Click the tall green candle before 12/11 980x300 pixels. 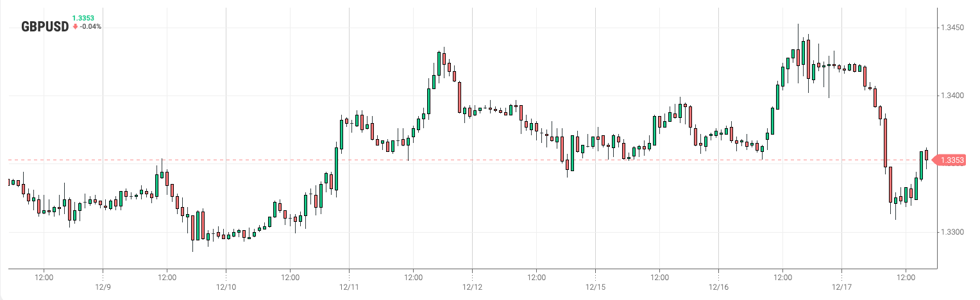[336, 168]
